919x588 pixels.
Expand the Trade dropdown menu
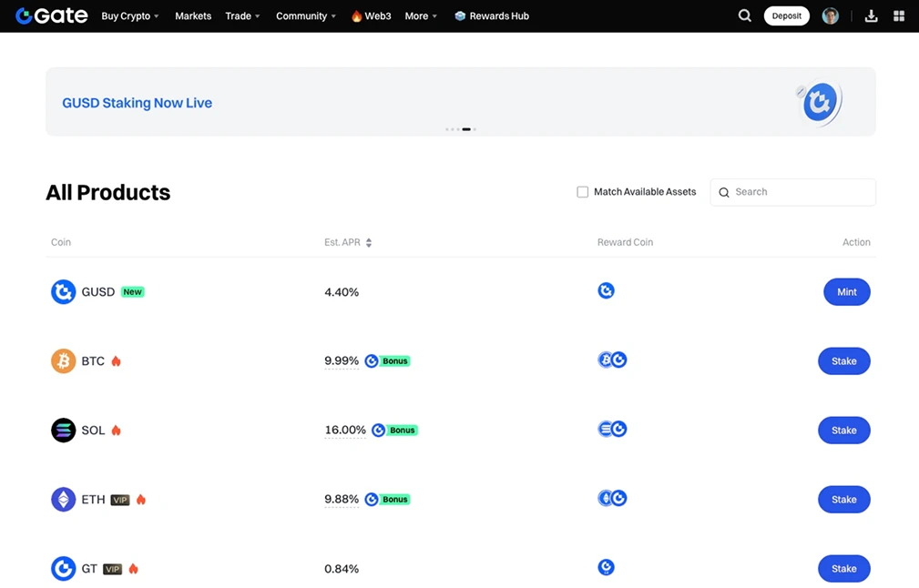point(242,15)
